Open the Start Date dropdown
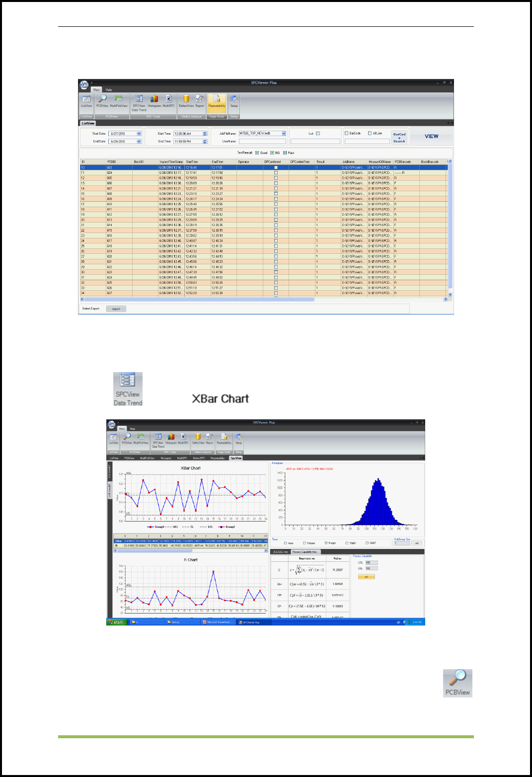This screenshot has width=532, height=777. [139, 134]
